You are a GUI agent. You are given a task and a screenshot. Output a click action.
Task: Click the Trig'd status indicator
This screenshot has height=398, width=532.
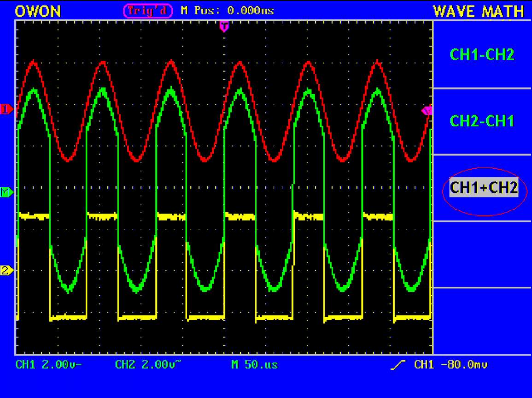click(x=148, y=11)
